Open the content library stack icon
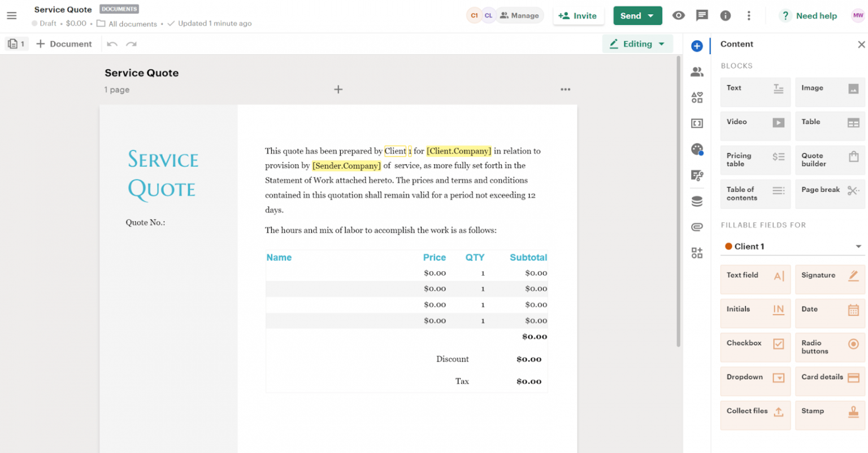Image resolution: width=868 pixels, height=453 pixels. pyautogui.click(x=697, y=201)
